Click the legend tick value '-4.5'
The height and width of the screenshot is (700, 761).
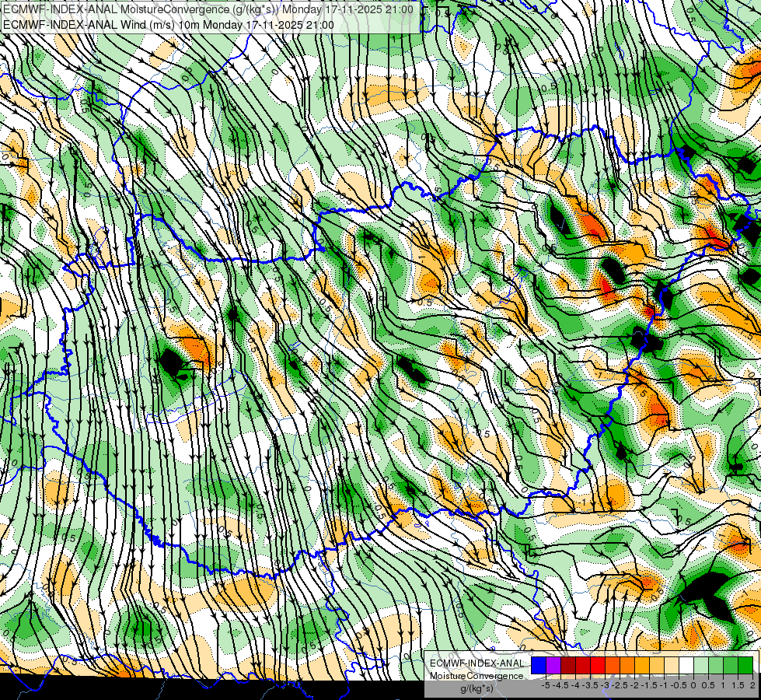(x=560, y=685)
